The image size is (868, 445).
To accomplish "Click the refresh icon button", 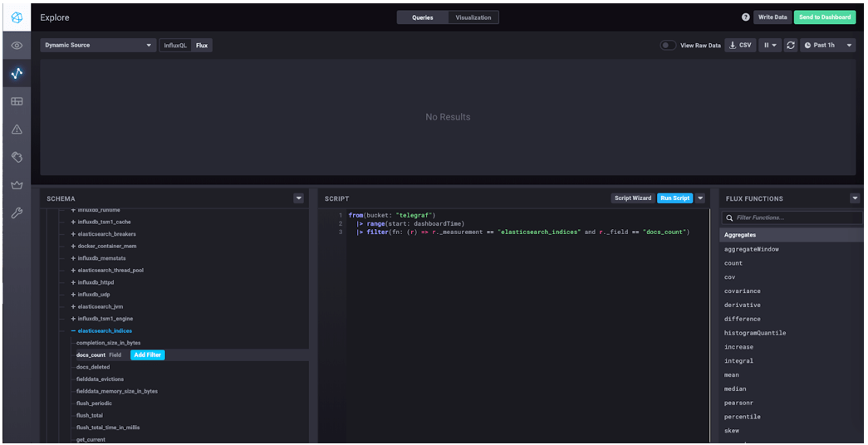I will point(791,46).
